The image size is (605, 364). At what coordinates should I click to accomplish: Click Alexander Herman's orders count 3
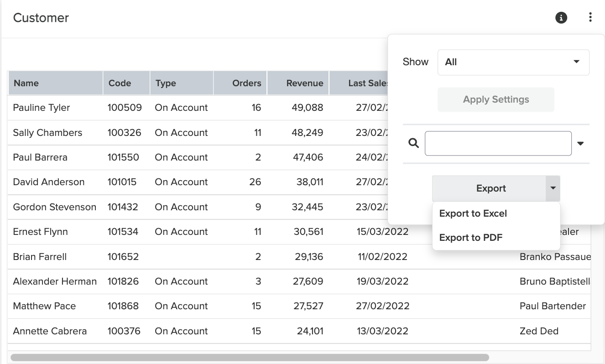[x=258, y=281]
